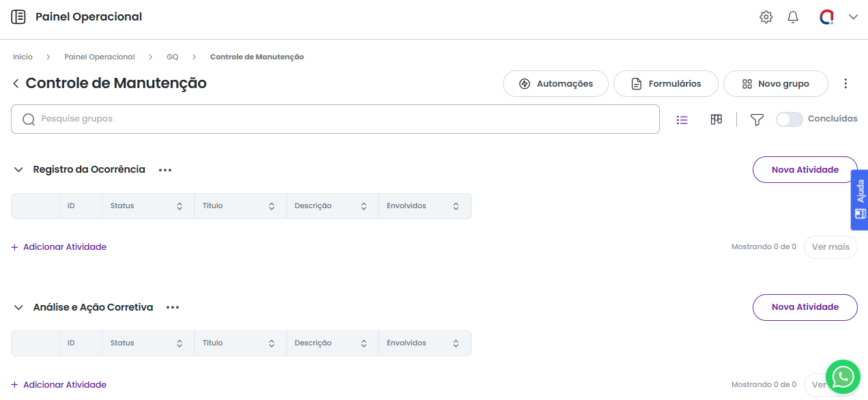Open the Ajuda side tab
The width and height of the screenshot is (868, 400).
(860, 199)
